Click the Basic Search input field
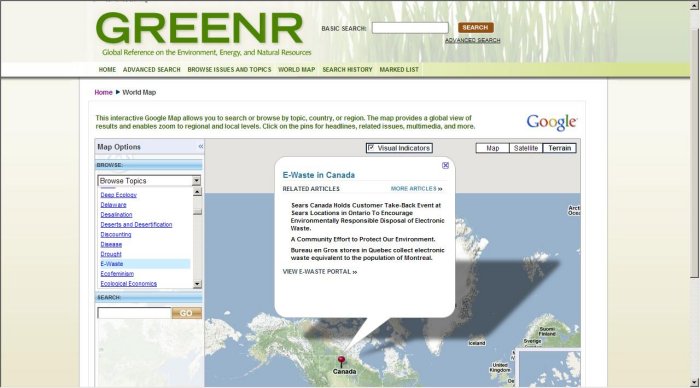The width and height of the screenshot is (700, 388). 410,28
